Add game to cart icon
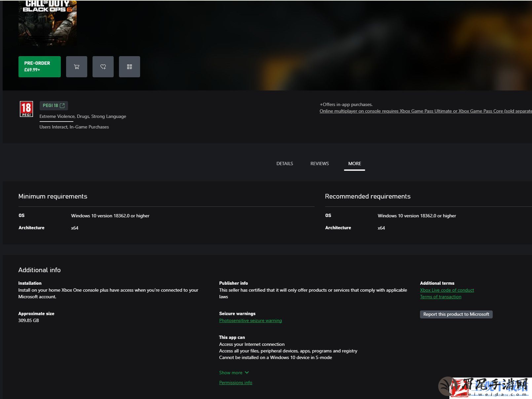 point(77,67)
